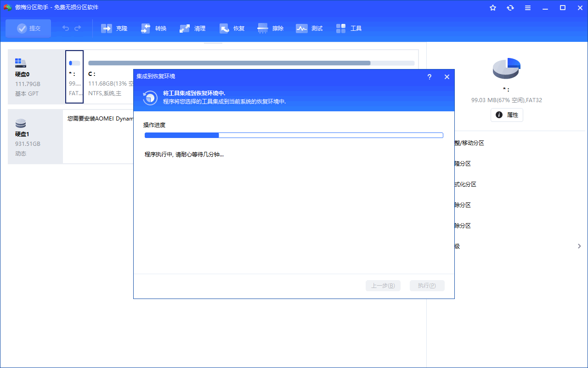Image resolution: width=588 pixels, height=368 pixels.
Task: Open the hamburger menu in title bar
Action: [x=528, y=8]
